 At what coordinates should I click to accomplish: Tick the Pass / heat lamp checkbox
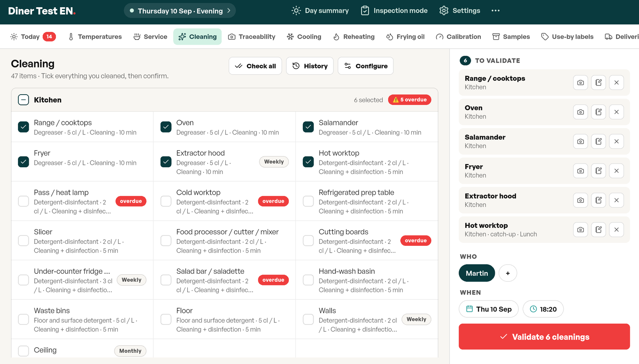coord(24,201)
